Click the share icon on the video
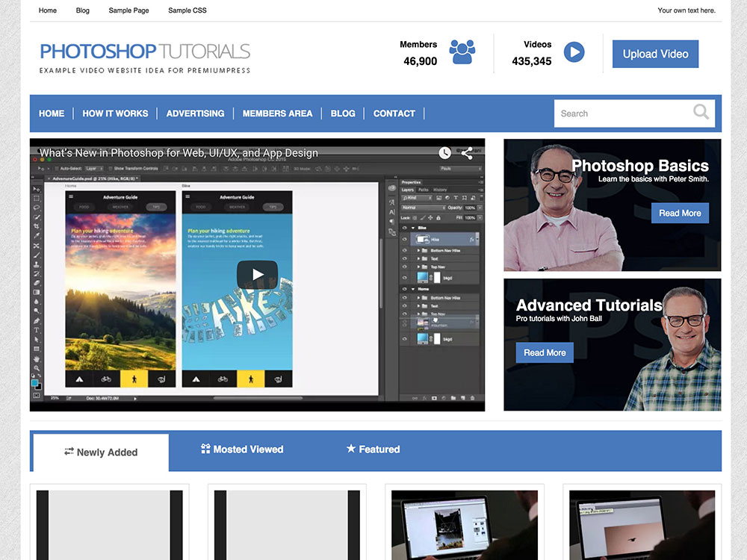 pos(467,153)
